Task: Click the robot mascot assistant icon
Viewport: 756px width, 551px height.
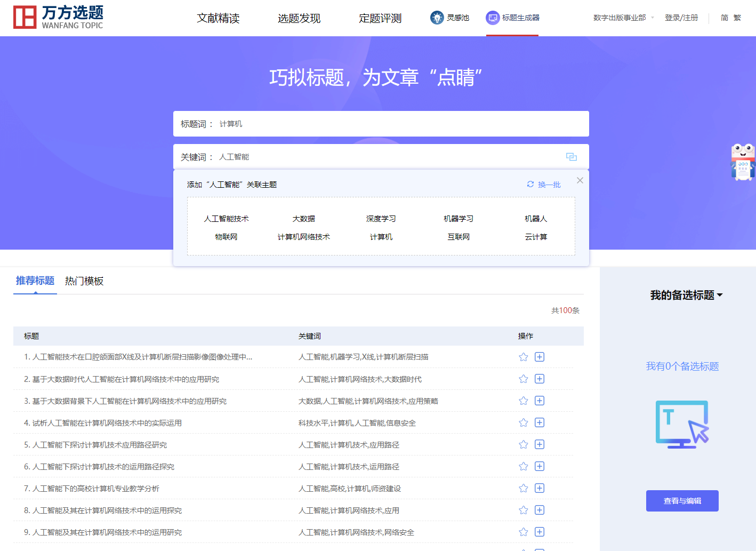Action: point(743,162)
